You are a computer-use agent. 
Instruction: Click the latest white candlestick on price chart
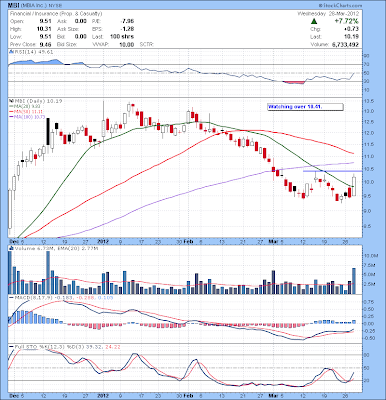(x=354, y=186)
